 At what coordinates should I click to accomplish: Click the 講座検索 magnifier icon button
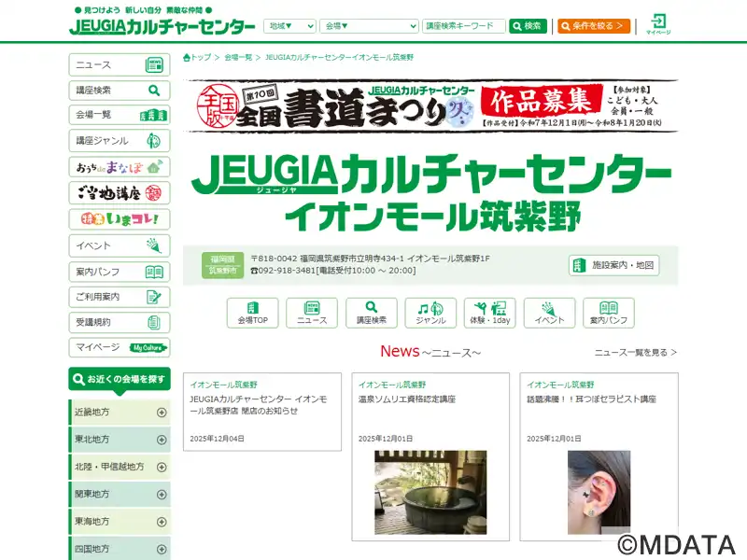(x=371, y=313)
